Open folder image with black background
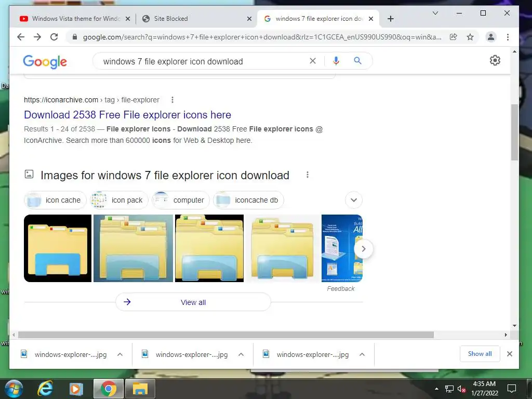The height and width of the screenshot is (399, 532). 58,248
